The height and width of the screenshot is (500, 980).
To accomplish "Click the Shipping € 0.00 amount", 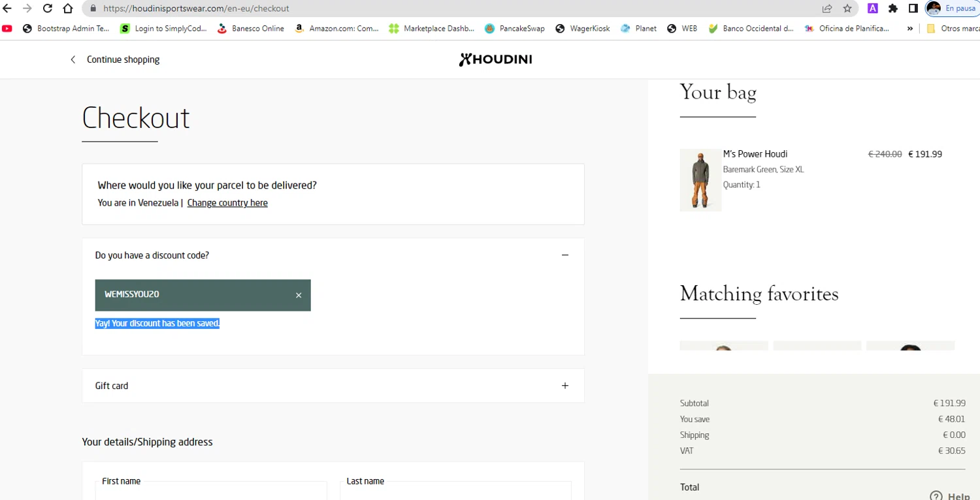I will (954, 435).
